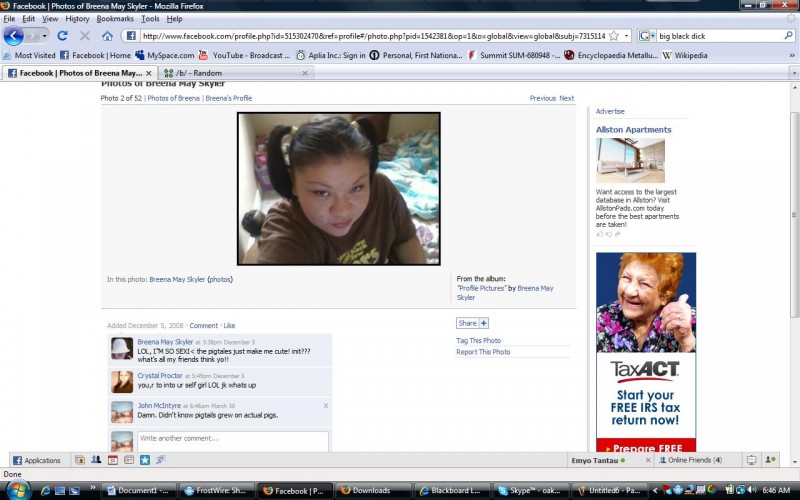Bookmark this page with the star icon
The image size is (800, 500).
point(614,36)
